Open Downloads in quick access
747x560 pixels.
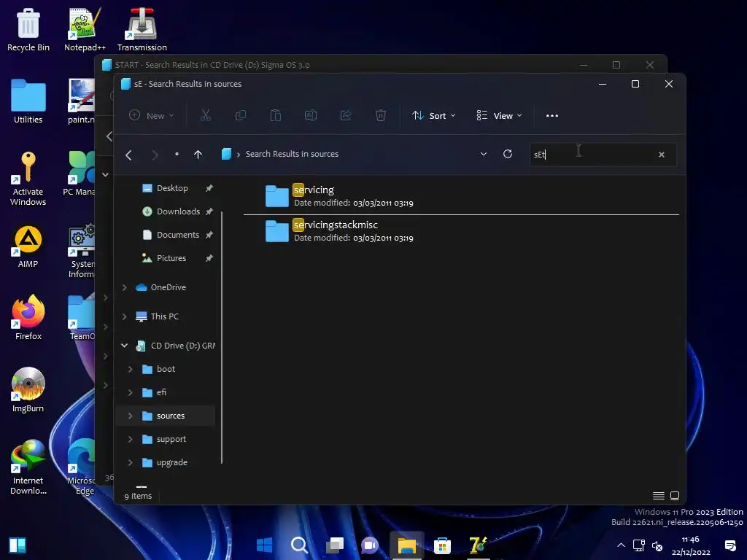point(177,211)
